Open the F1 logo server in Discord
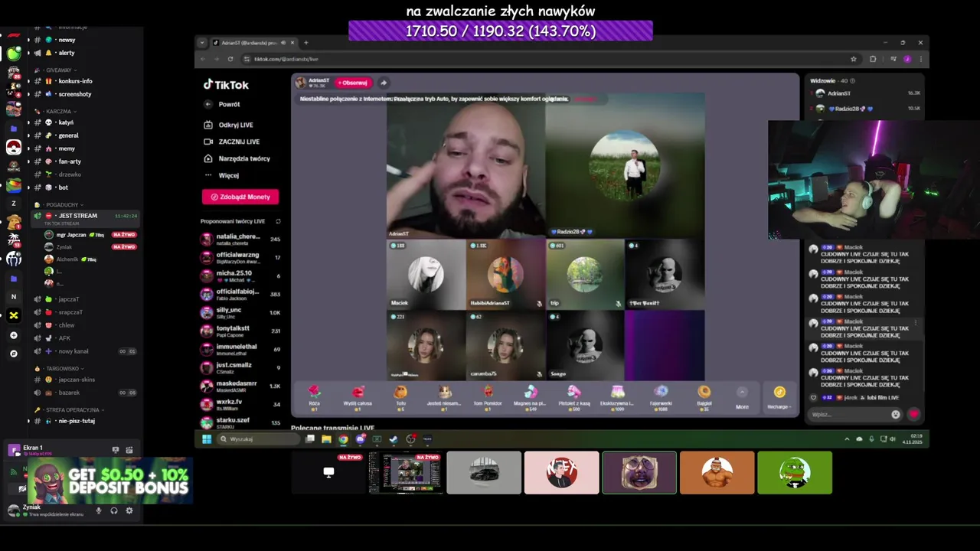Image resolution: width=980 pixels, height=551 pixels. [13, 36]
